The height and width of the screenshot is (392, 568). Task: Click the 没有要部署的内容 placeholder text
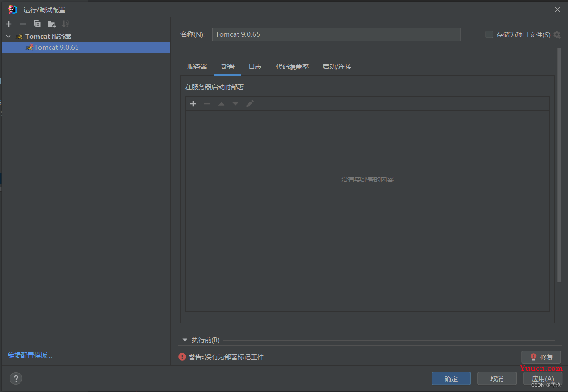pyautogui.click(x=367, y=180)
